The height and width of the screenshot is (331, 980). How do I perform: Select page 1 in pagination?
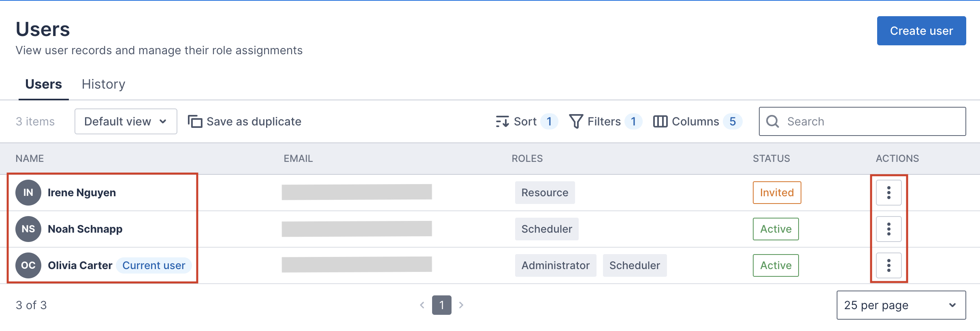[x=441, y=305]
